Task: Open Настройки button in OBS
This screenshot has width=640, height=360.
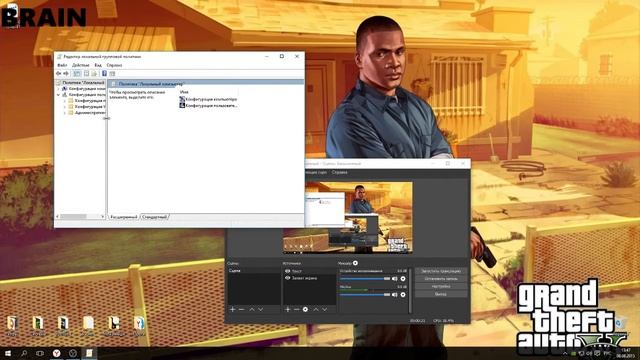Action: (441, 287)
